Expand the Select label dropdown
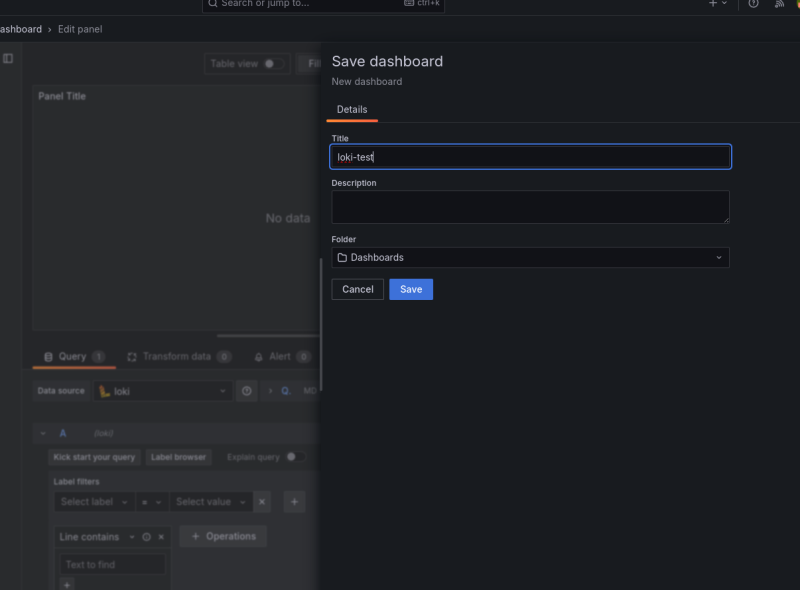 tap(94, 502)
